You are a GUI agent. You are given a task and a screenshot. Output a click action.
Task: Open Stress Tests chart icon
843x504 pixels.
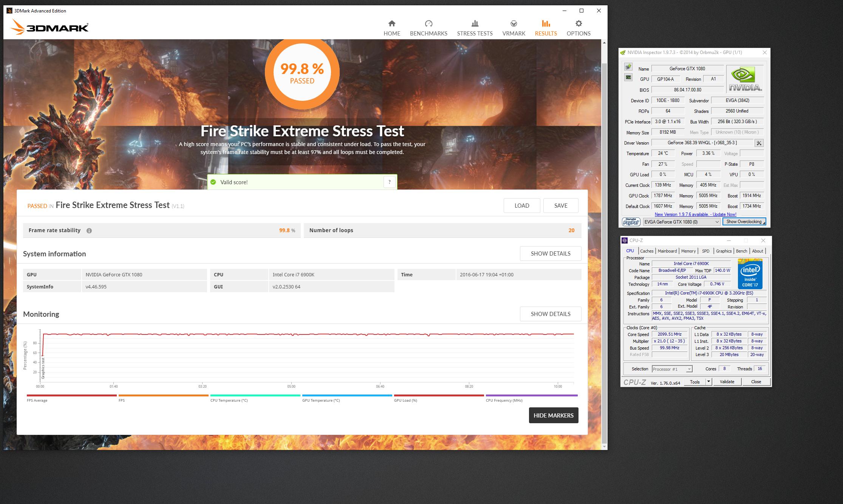coord(475,24)
